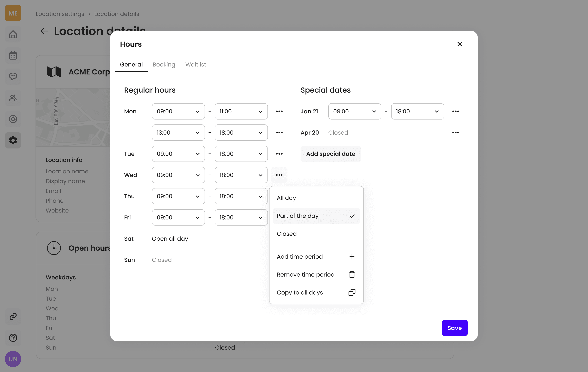Click Sunday Closed status text

click(162, 260)
